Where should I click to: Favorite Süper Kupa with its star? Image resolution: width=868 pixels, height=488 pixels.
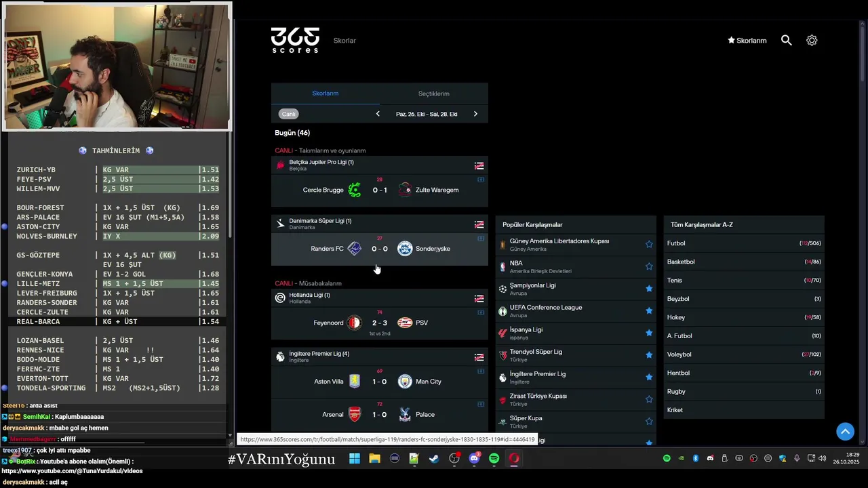(x=649, y=421)
